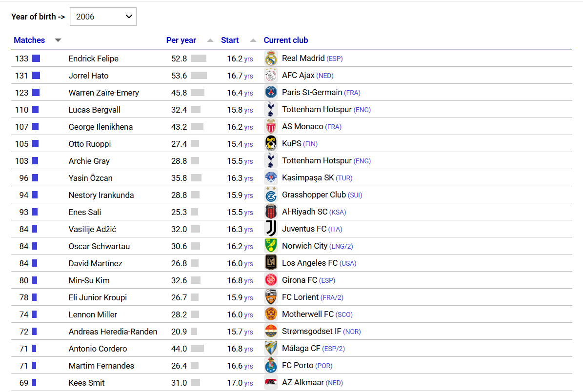The height and width of the screenshot is (392, 583).
Task: Open player Warren Zaïre-Emery
Action: point(104,93)
